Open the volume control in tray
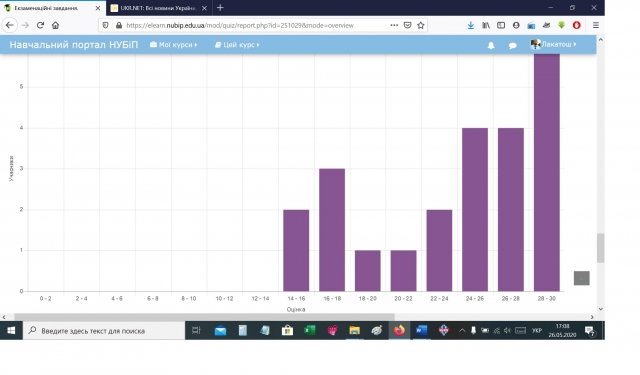The width and height of the screenshot is (640, 375). tap(507, 331)
